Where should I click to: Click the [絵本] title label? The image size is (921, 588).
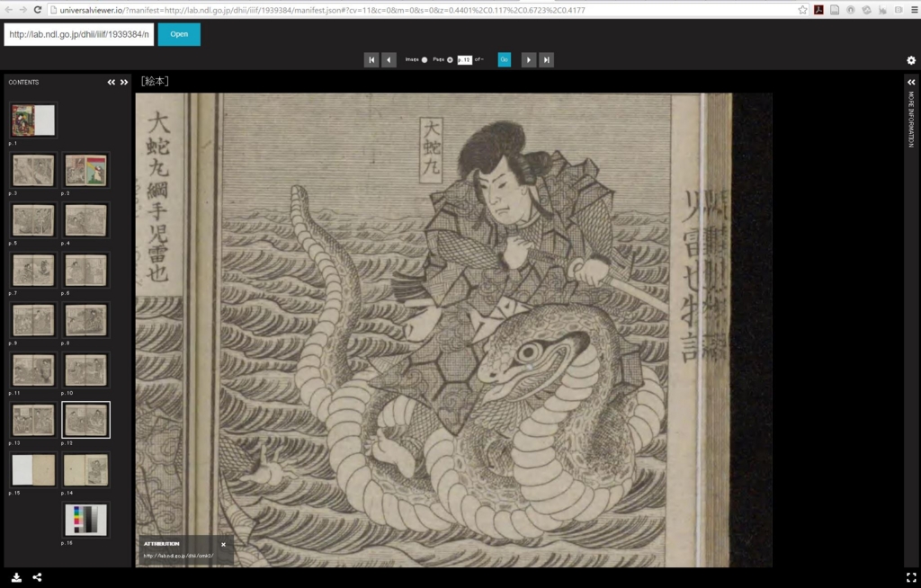pos(155,81)
